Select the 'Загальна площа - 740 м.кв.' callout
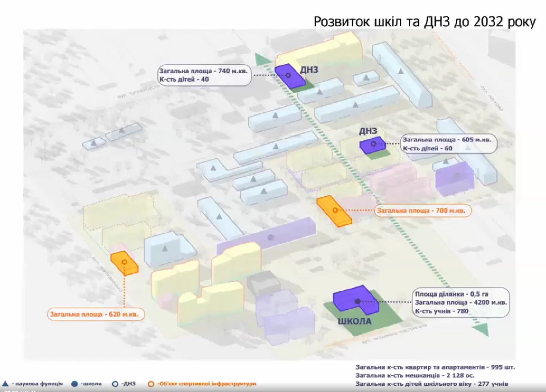Screen dimensions: 546x392 click(x=204, y=75)
